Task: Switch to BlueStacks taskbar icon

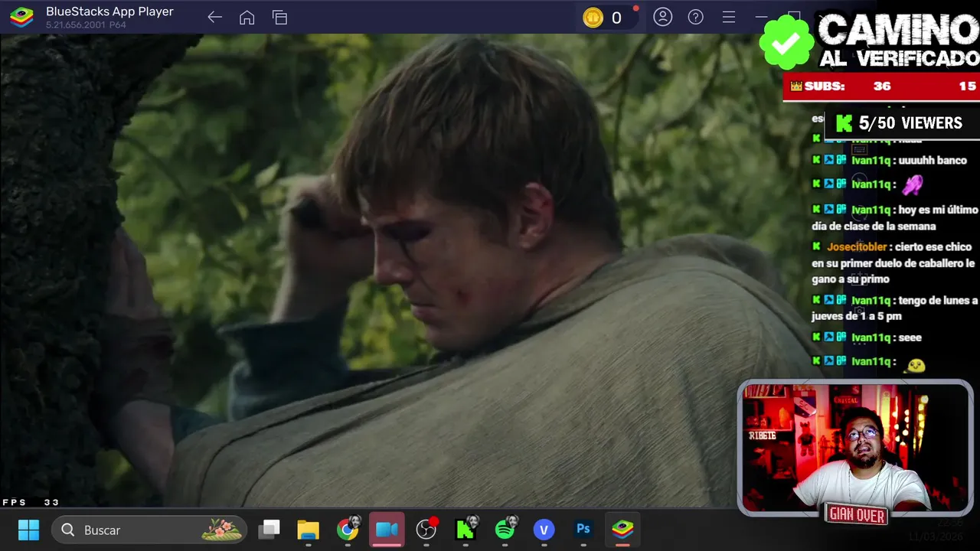Action: 622,530
